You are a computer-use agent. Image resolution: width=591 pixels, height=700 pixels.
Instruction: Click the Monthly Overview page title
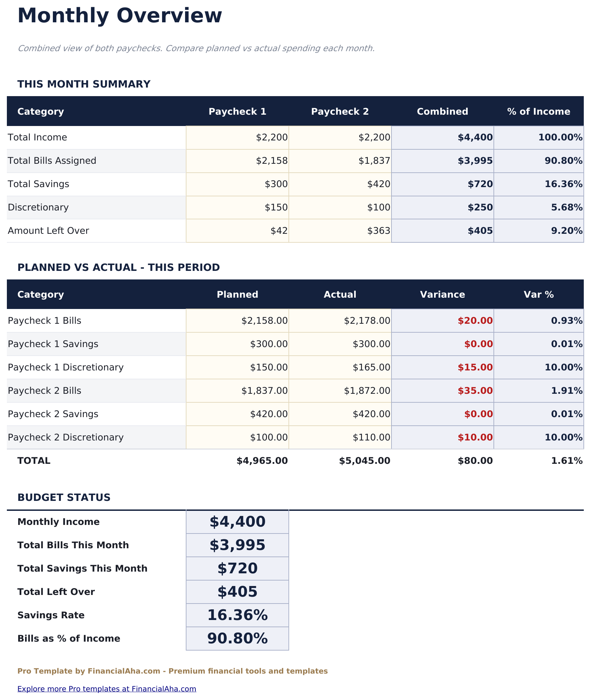tap(120, 15)
